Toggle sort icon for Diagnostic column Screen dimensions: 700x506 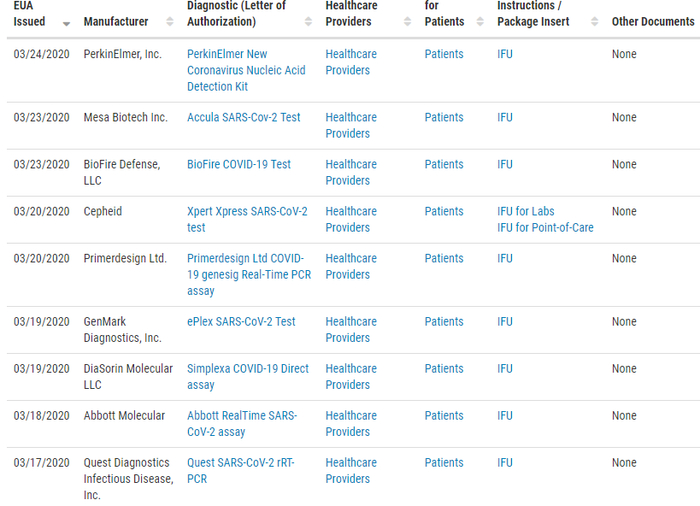[x=308, y=22]
